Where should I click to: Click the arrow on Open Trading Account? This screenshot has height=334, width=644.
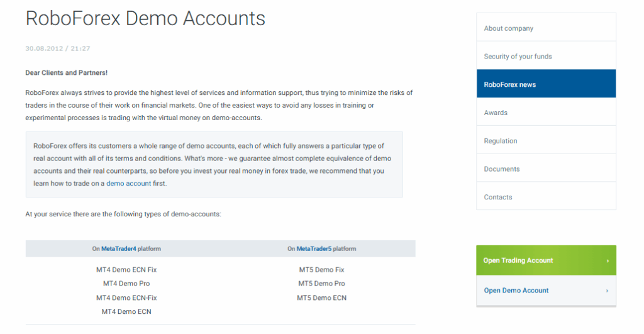(x=608, y=260)
